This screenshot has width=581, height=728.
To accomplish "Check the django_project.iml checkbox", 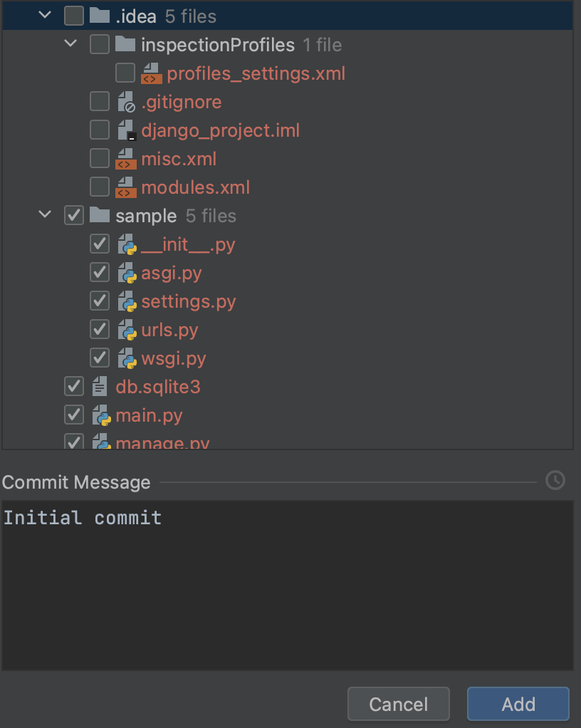I will pos(99,130).
